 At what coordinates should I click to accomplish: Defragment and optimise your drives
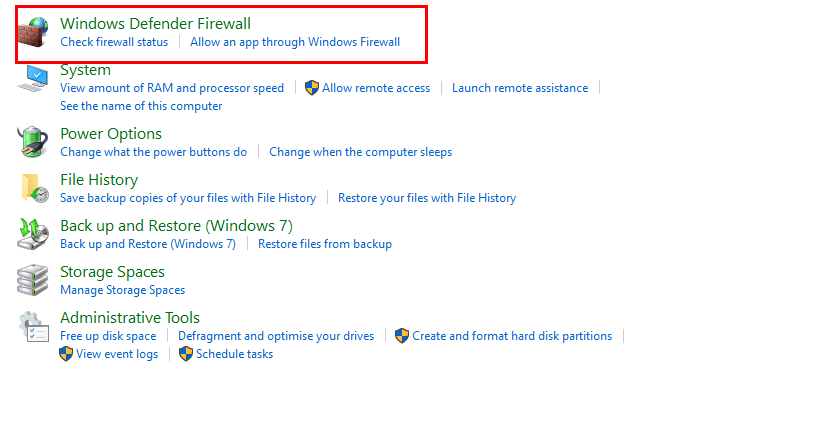[276, 336]
